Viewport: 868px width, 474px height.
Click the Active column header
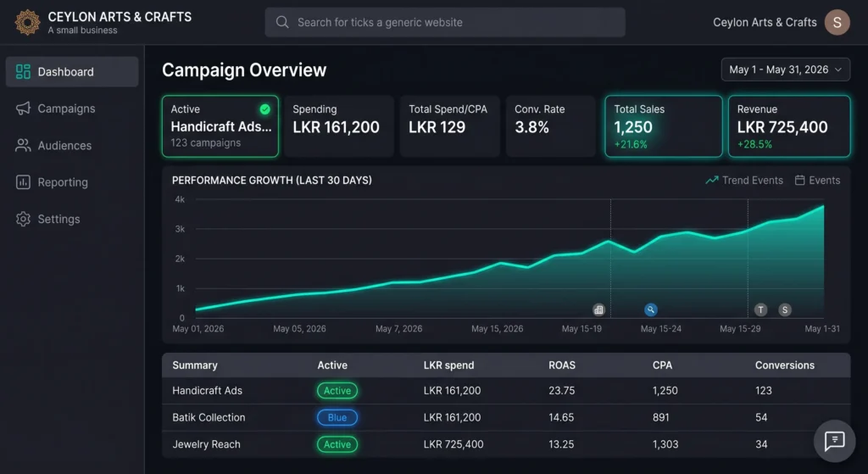(x=332, y=365)
